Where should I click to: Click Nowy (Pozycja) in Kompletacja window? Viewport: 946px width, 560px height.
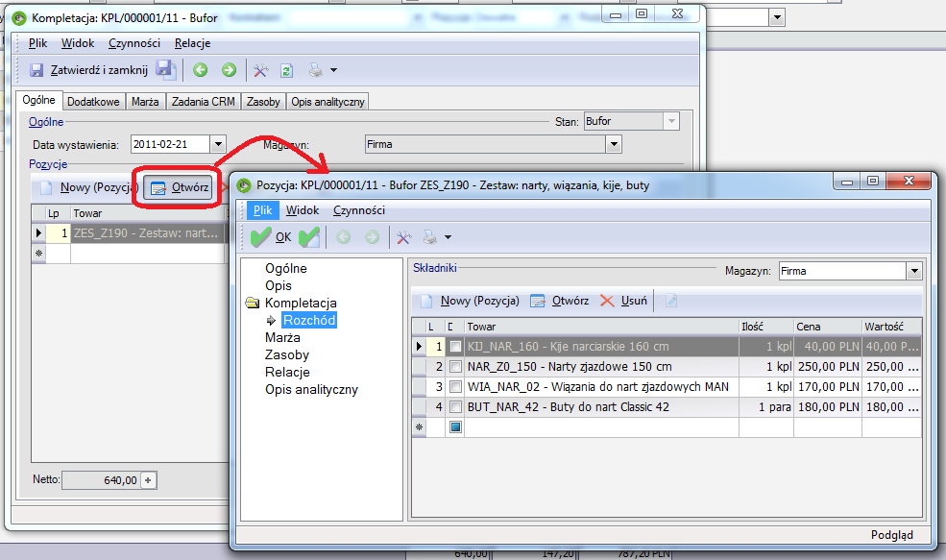click(89, 187)
